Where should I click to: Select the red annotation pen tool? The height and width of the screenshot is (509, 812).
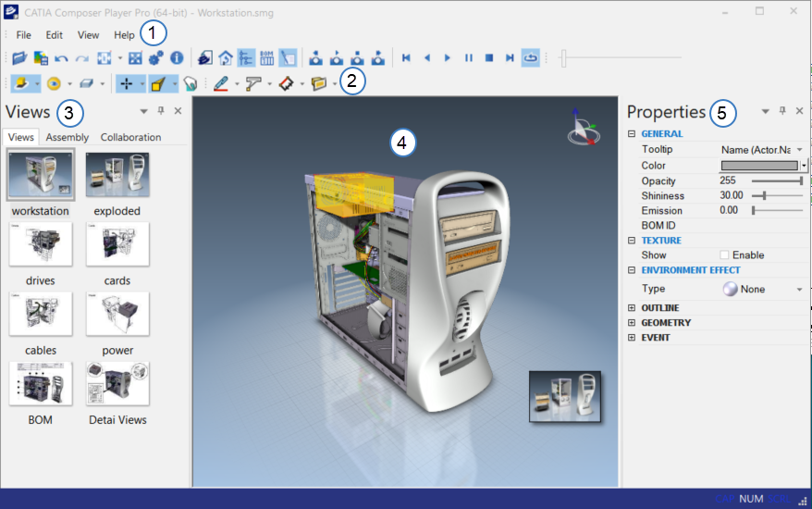[x=220, y=83]
